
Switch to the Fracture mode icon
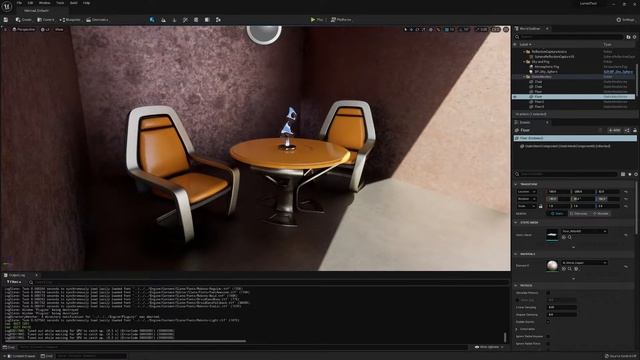(207, 20)
